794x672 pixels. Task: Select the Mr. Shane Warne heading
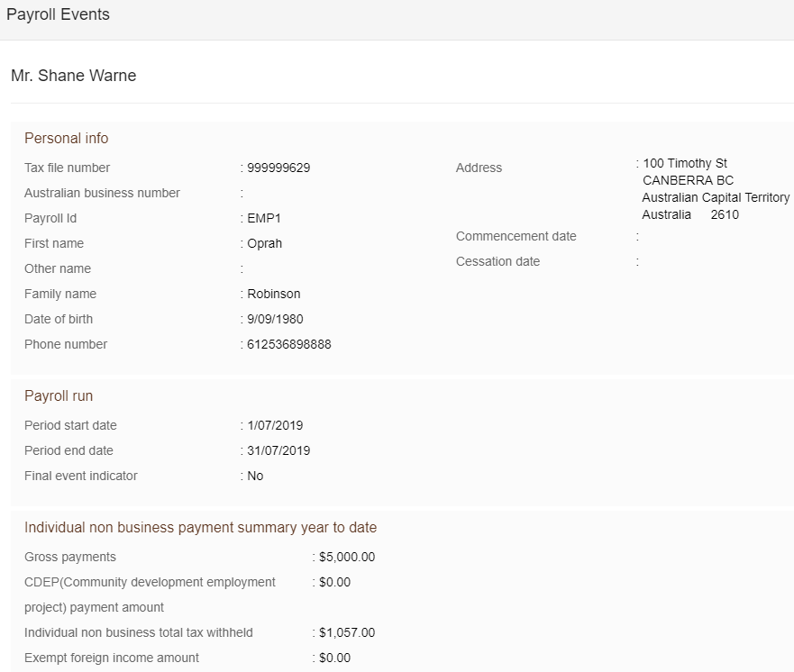coord(73,76)
